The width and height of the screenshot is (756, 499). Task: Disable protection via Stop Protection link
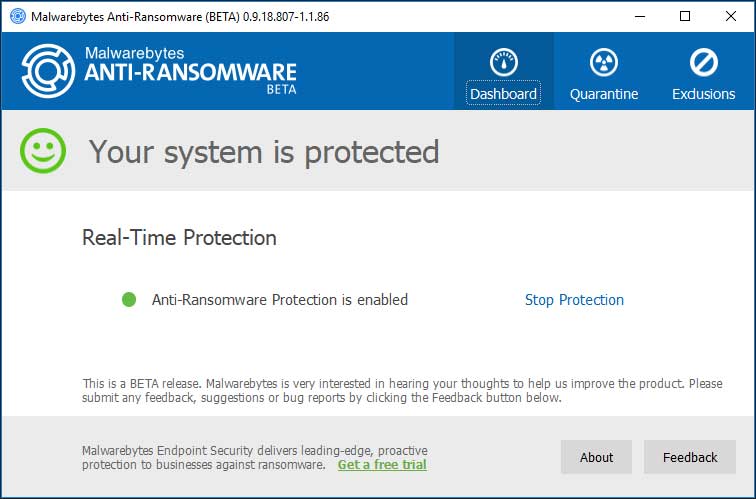point(574,300)
